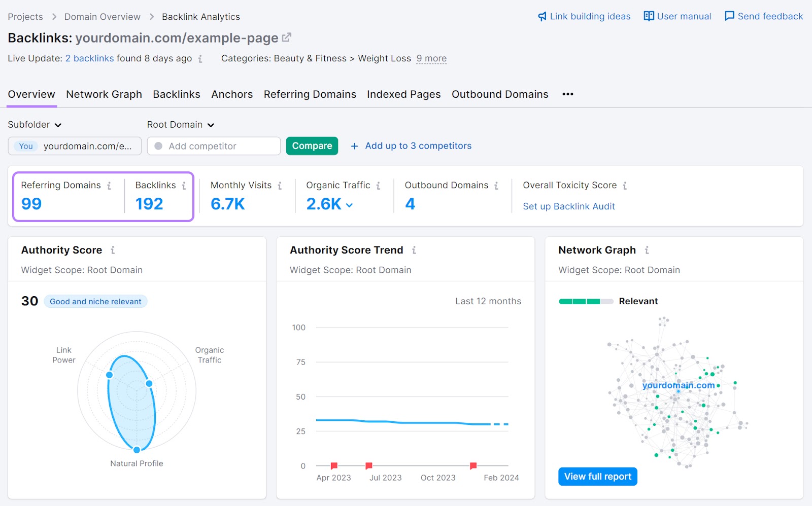Click the green Compare button
The height and width of the screenshot is (506, 812).
click(x=312, y=146)
